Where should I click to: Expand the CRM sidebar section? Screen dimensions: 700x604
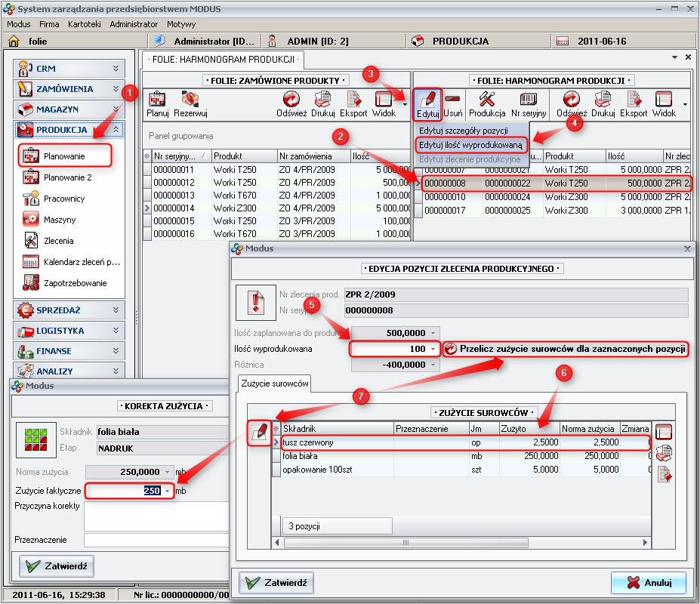[69, 68]
